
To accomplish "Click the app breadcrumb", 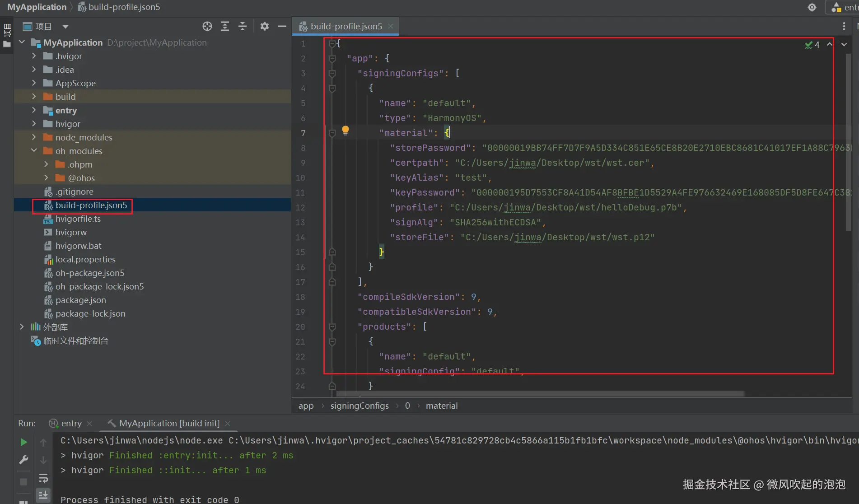I will click(x=306, y=406).
